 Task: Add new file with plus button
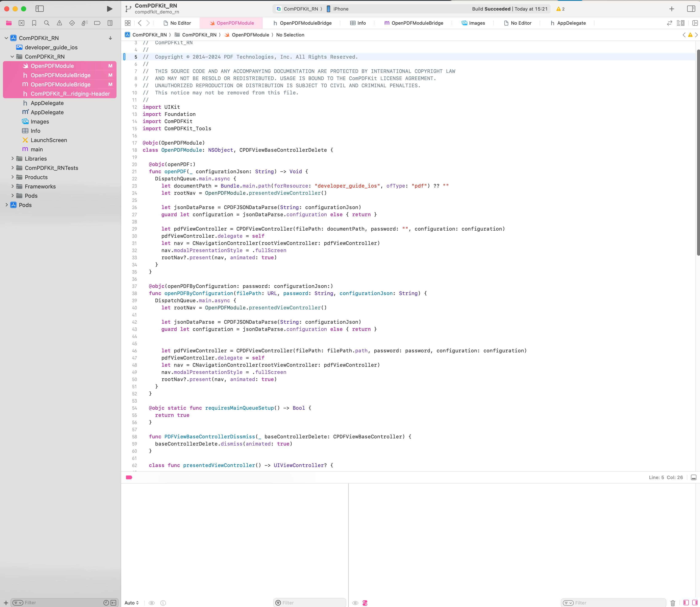pos(6,603)
